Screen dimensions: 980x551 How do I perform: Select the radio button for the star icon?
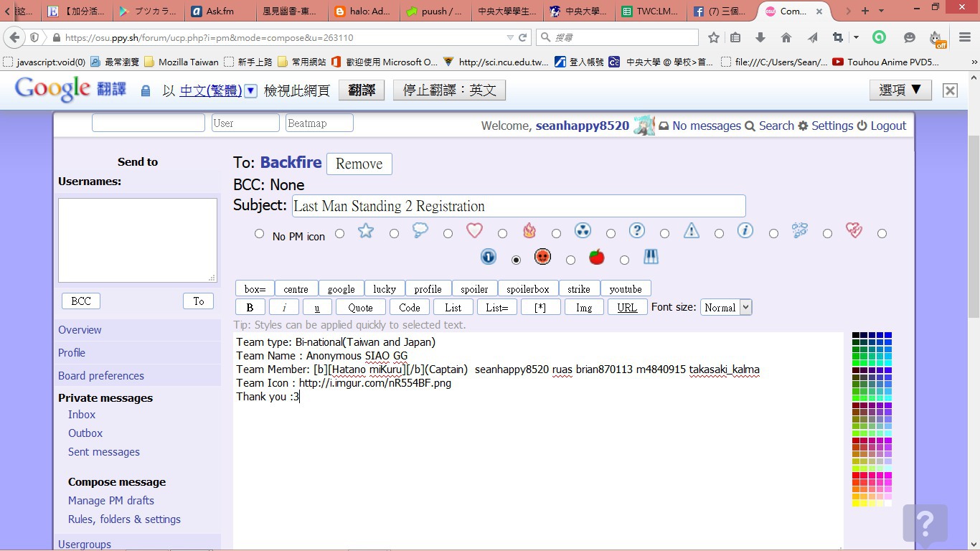339,233
